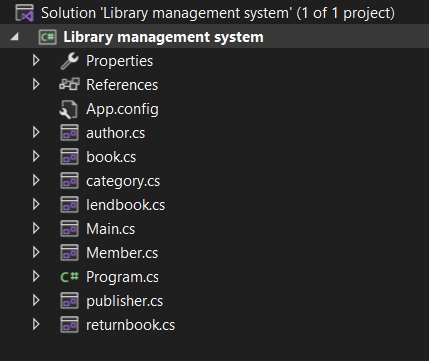
Task: Expand the References node arrow
Action: [x=36, y=85]
